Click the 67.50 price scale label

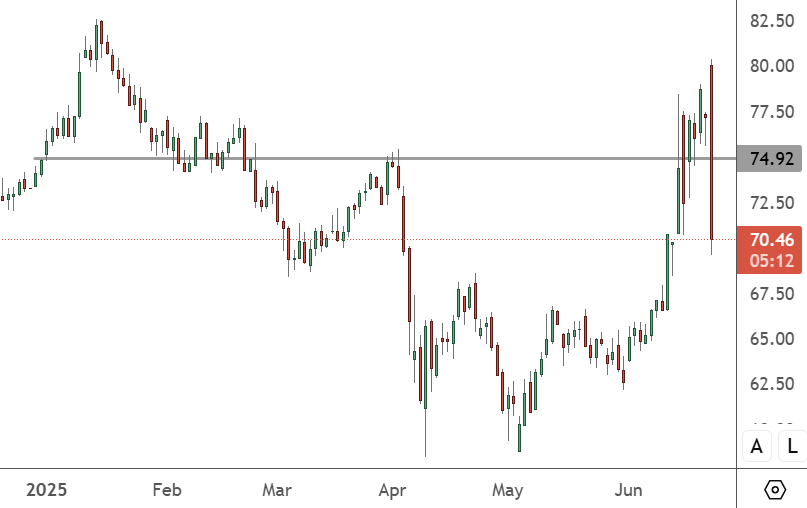(x=771, y=294)
